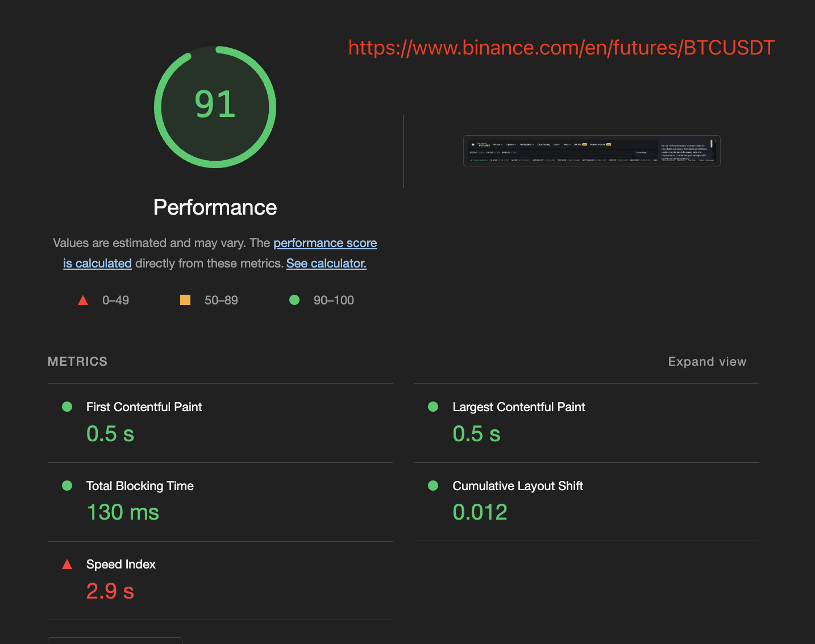Open the See calculator link
This screenshot has height=644, width=815.
pyautogui.click(x=326, y=264)
